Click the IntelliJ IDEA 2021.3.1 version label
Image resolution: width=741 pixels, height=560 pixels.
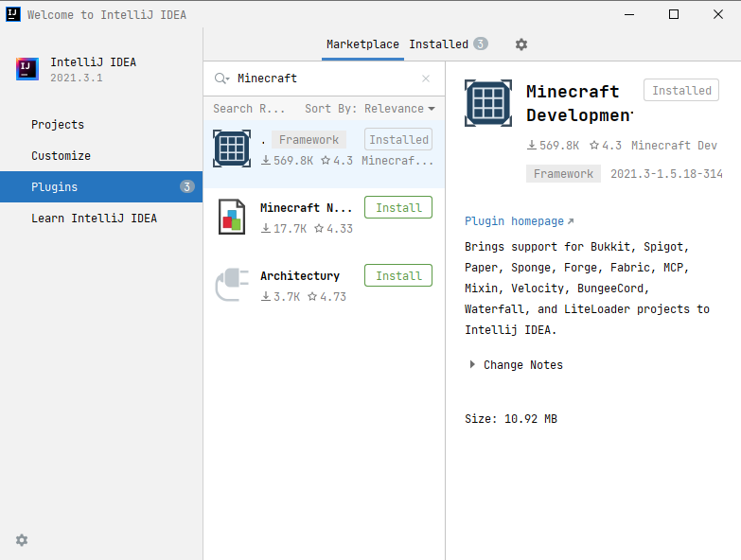tap(77, 78)
